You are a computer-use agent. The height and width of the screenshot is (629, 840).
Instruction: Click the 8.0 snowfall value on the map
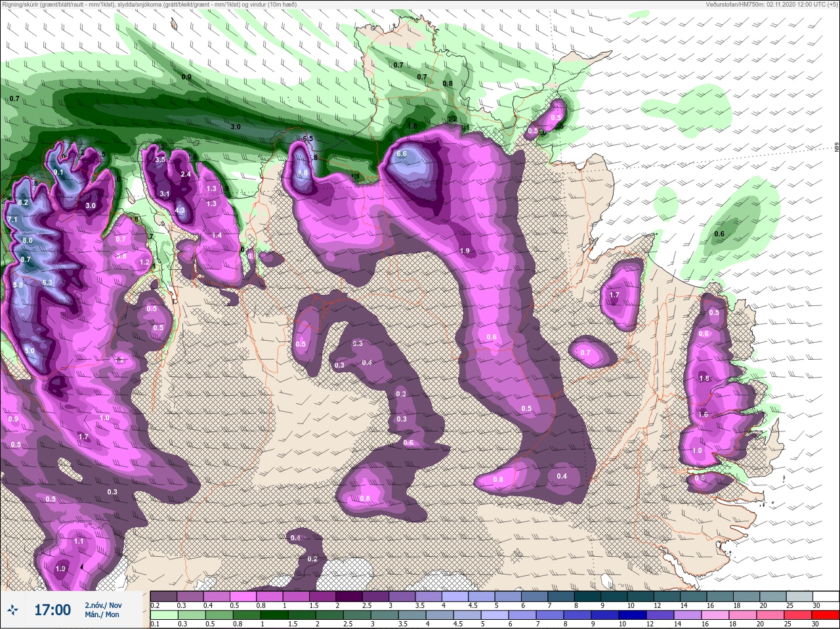(28, 241)
